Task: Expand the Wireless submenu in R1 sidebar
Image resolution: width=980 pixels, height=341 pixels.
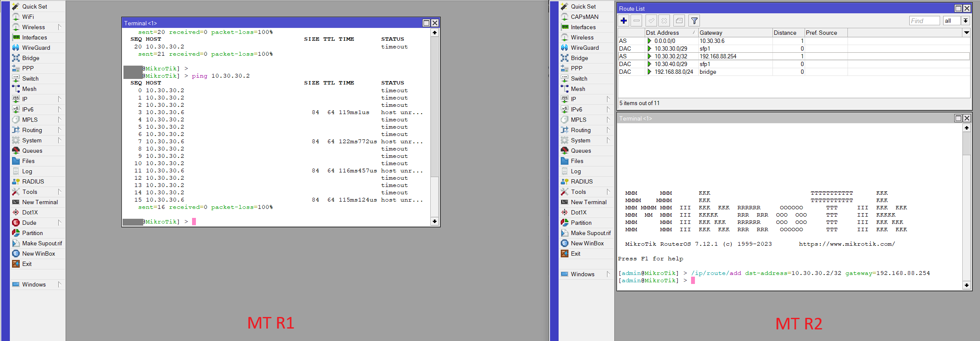Action: point(60,27)
